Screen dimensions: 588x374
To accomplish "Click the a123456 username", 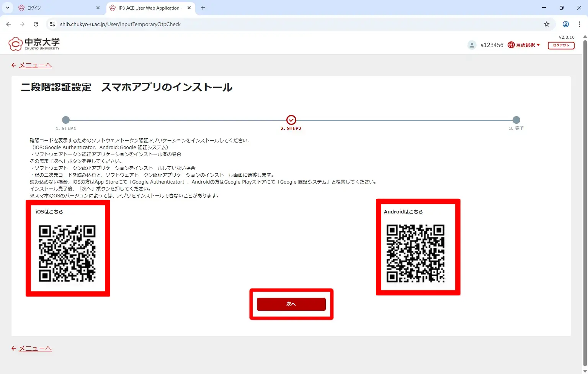I will (x=492, y=45).
